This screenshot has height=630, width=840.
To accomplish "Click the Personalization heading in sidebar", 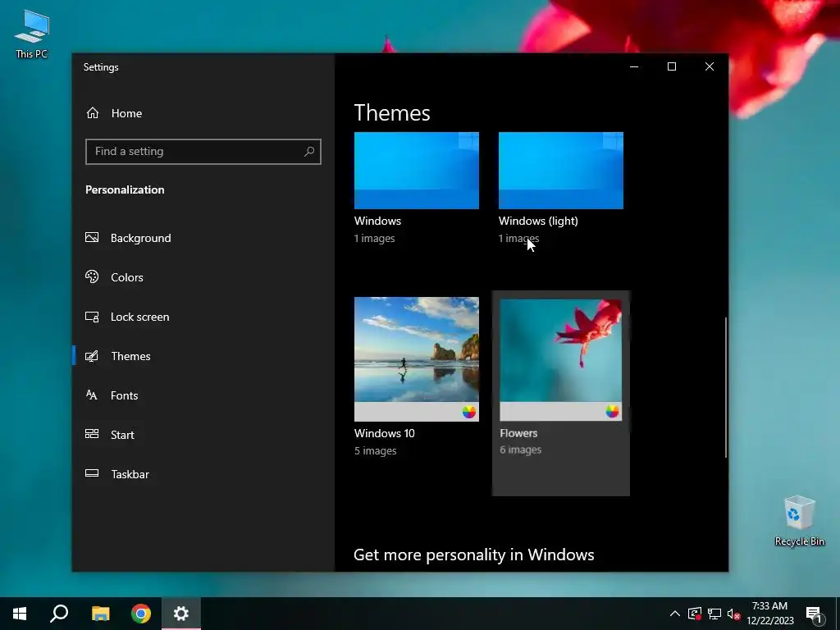I will (125, 189).
